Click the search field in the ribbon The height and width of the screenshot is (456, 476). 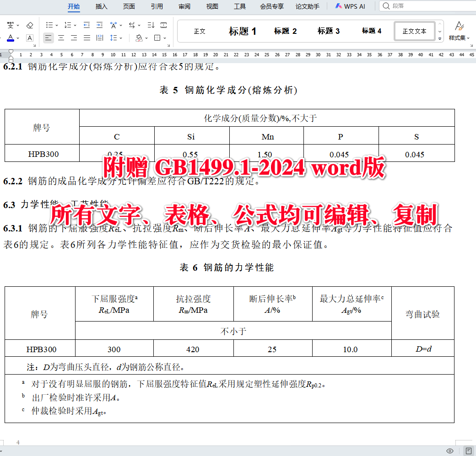pyautogui.click(x=428, y=6)
